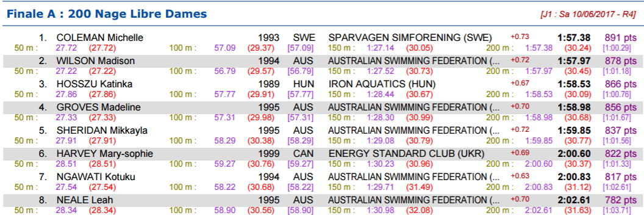The width and height of the screenshot is (644, 221).
Task: Click final time 2:00.60 in bold
Action: pyautogui.click(x=574, y=154)
